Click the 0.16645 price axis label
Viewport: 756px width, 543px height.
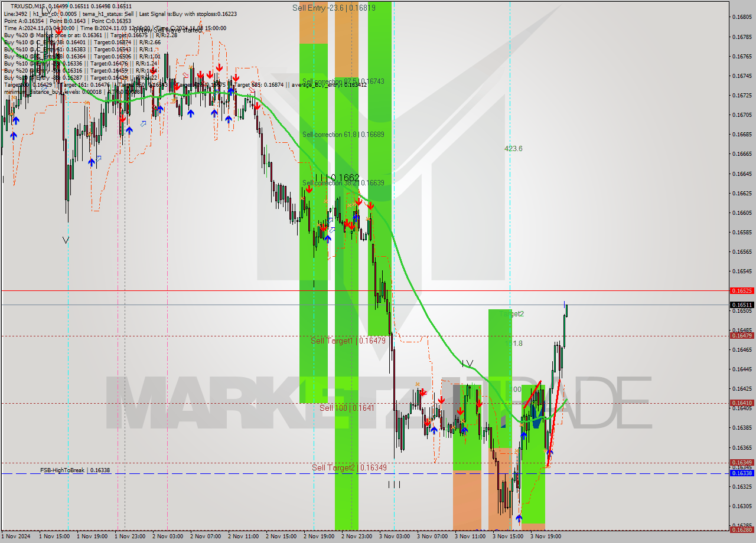coord(742,174)
